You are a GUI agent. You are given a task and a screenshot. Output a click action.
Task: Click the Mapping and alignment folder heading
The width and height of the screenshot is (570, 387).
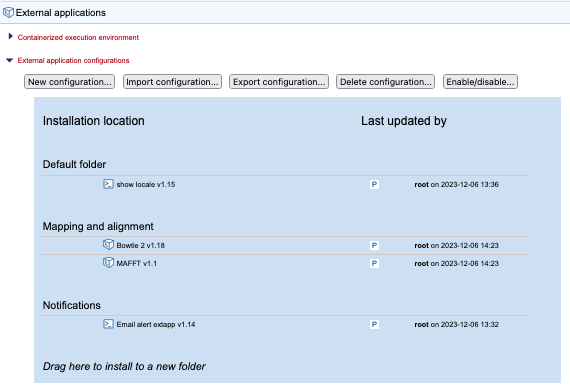[98, 226]
